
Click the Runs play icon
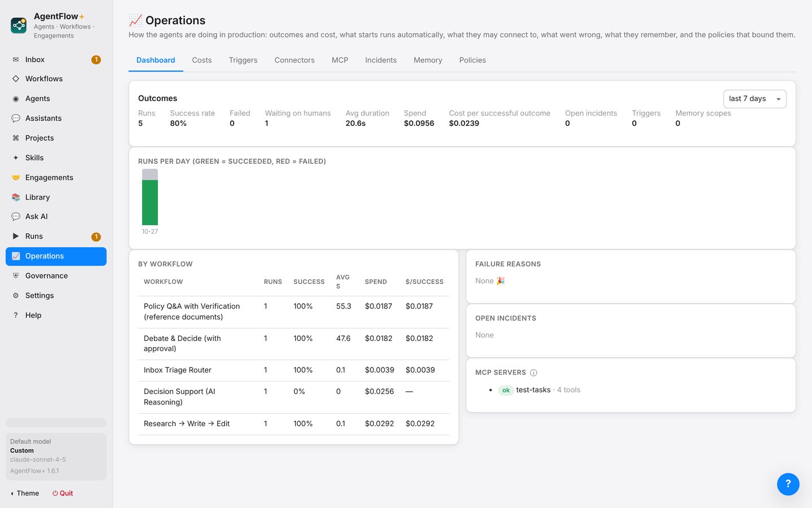click(16, 237)
